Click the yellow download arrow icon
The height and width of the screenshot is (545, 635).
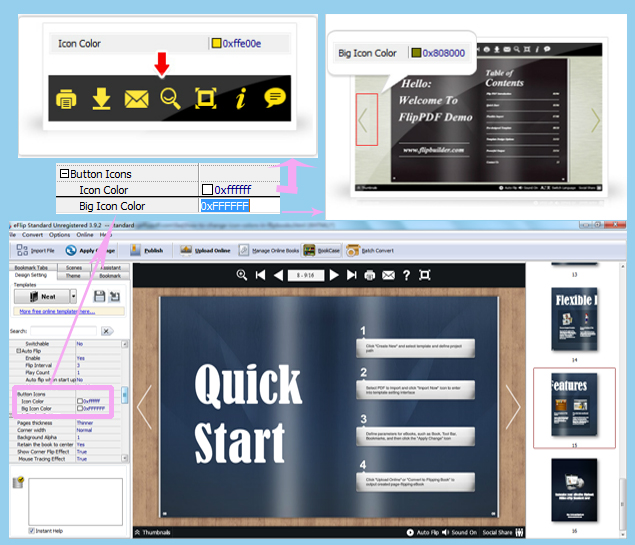tap(101, 98)
